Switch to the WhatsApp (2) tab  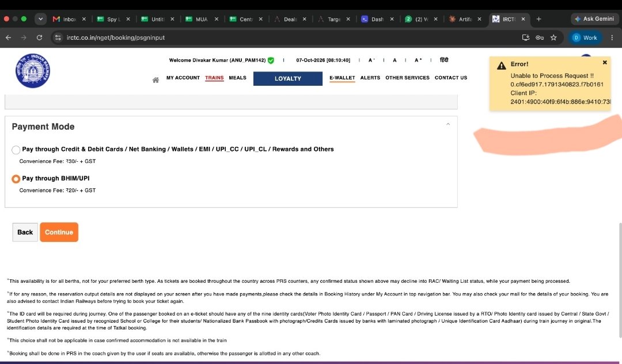point(417,19)
